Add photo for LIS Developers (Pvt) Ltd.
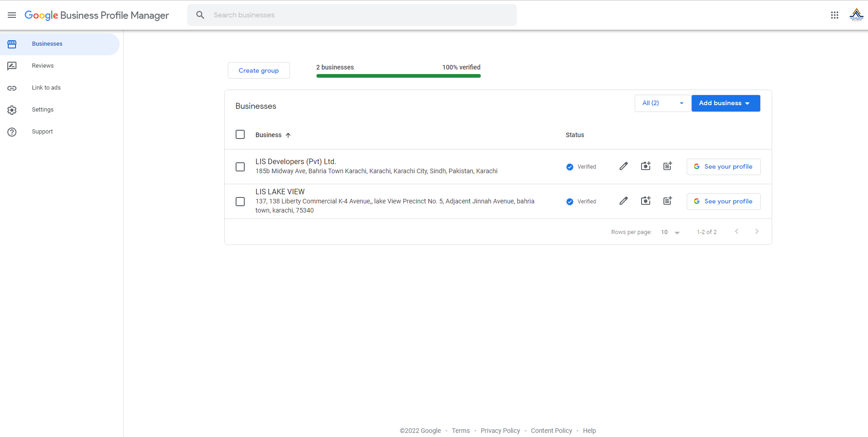This screenshot has width=868, height=437. point(646,166)
